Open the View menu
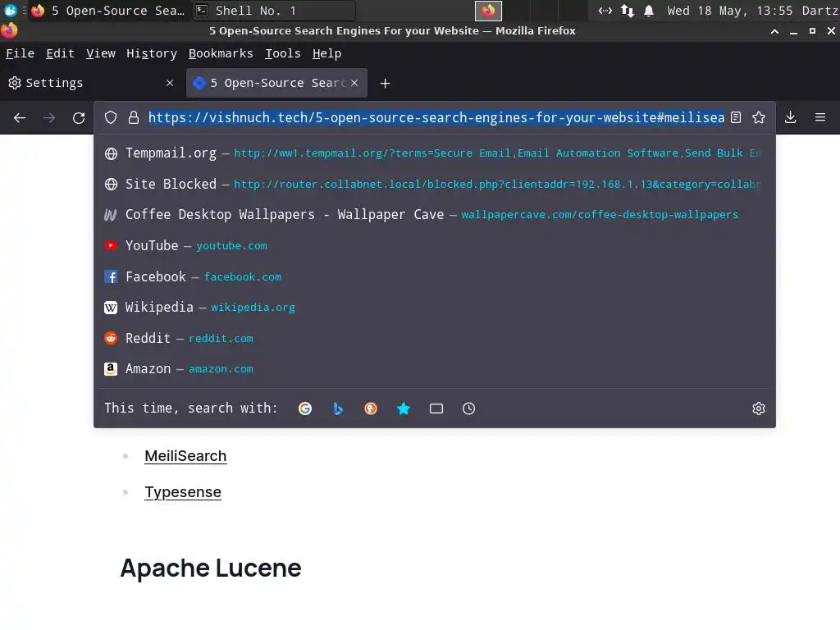The height and width of the screenshot is (630, 840). tap(101, 53)
